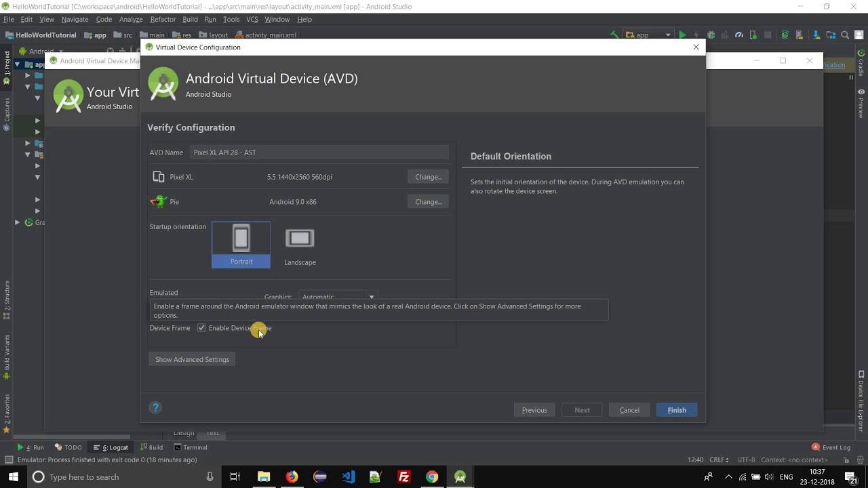Open the app run configuration dropdown
This screenshot has height=488, width=868.
pos(648,35)
